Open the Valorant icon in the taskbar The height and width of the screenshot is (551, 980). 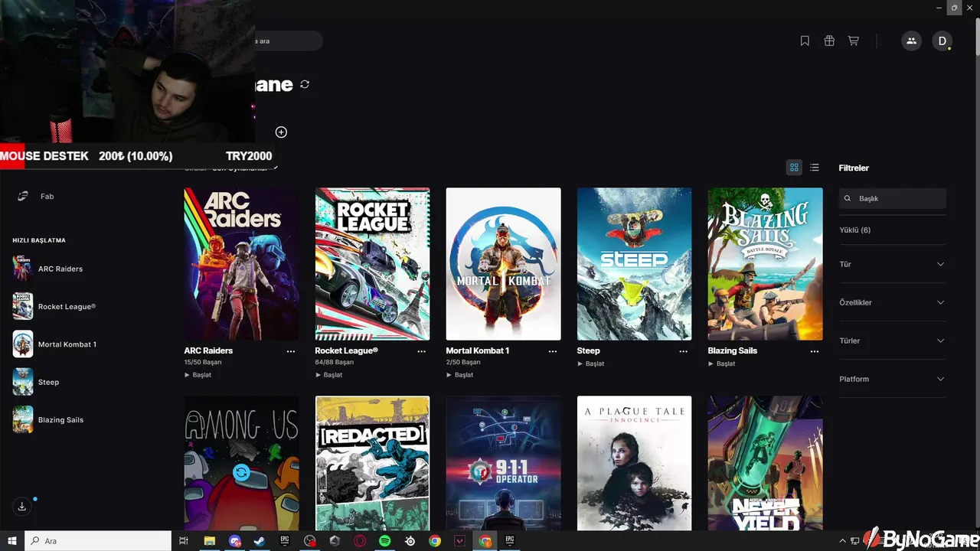(x=460, y=541)
